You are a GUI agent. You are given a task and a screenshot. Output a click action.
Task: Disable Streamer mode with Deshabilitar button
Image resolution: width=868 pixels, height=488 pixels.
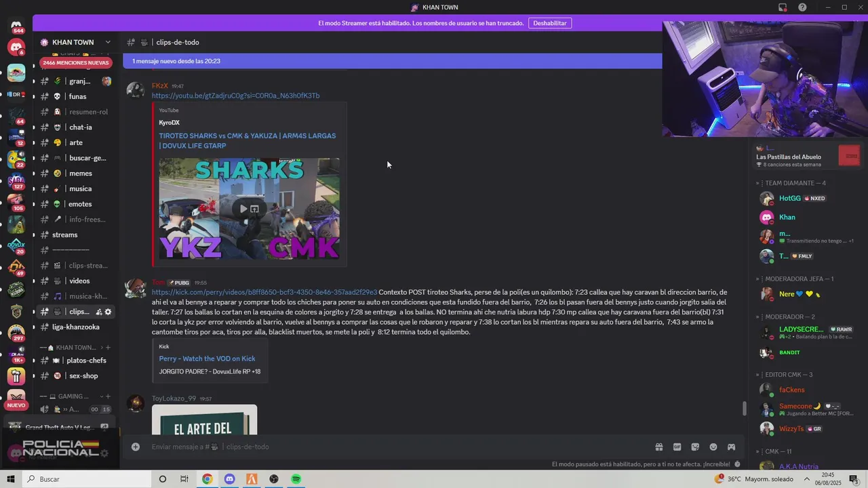coord(550,23)
